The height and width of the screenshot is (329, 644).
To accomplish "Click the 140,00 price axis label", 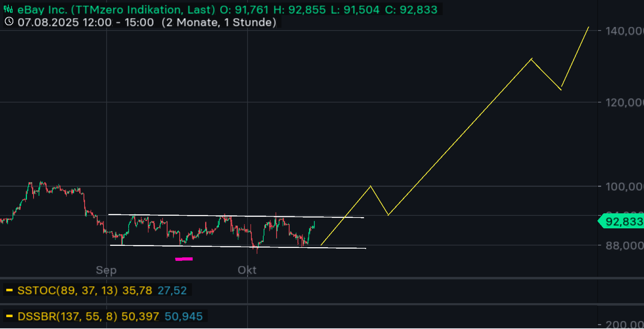I will [623, 31].
